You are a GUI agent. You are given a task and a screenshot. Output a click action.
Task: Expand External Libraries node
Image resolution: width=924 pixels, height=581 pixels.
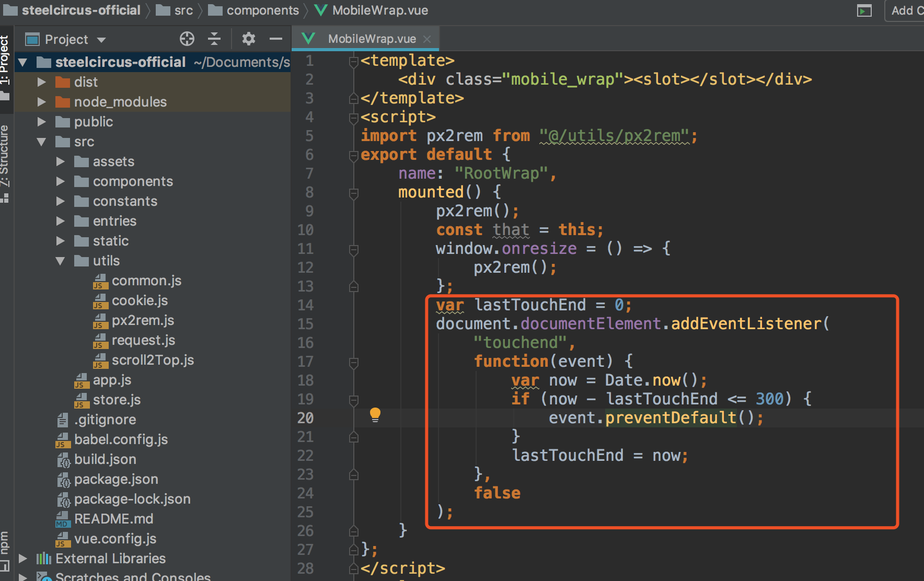tap(22, 559)
